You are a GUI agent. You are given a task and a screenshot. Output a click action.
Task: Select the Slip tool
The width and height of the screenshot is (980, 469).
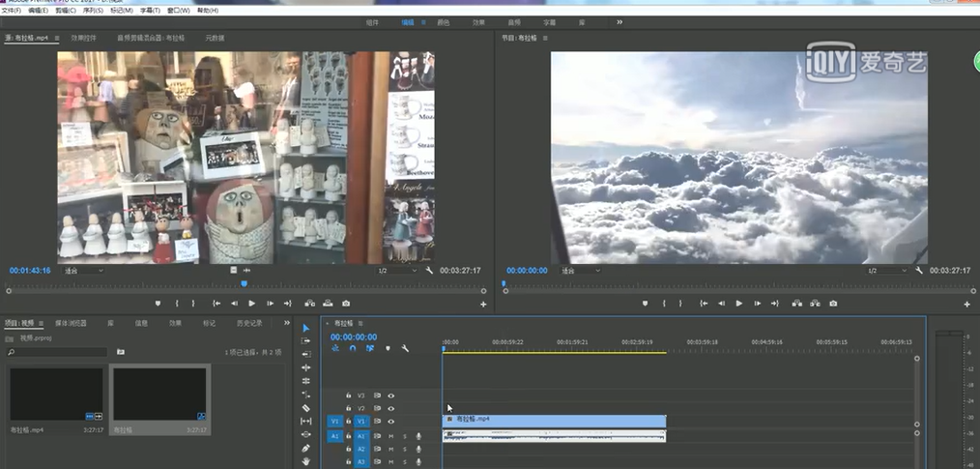(x=305, y=421)
